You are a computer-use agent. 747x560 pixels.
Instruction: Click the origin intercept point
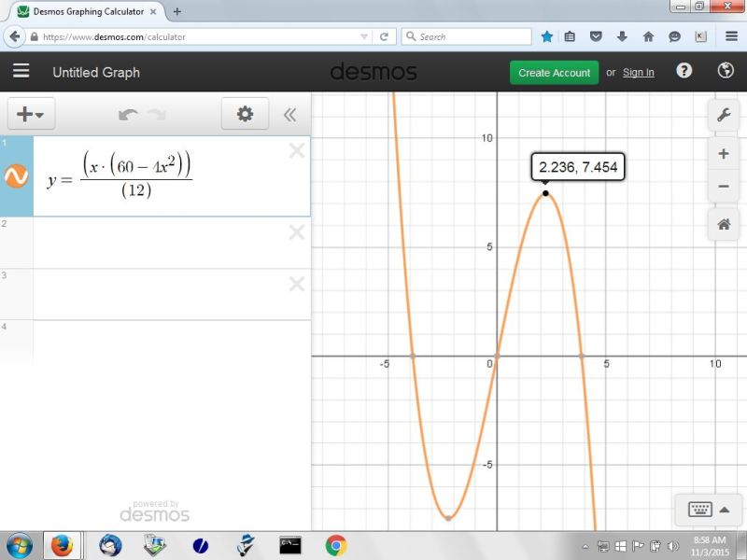[497, 356]
